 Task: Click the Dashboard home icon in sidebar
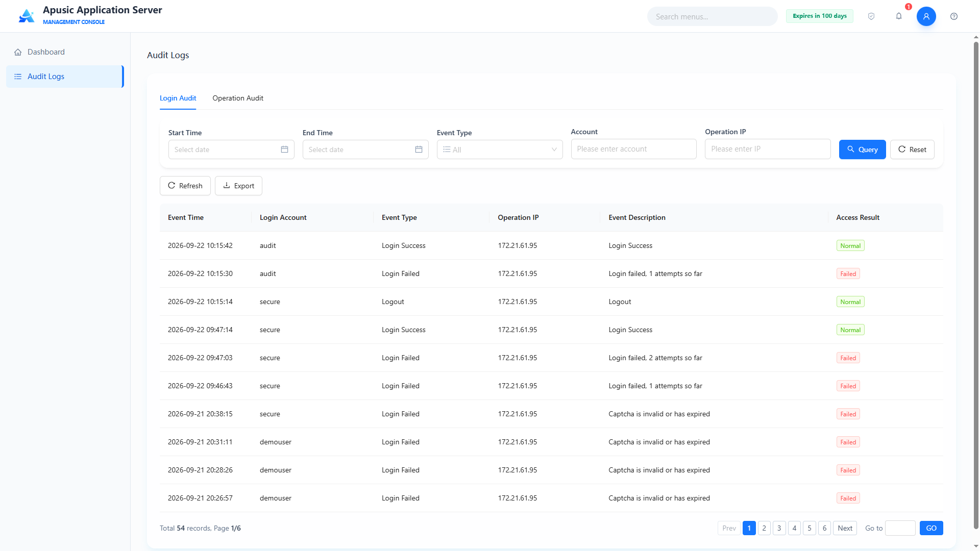[x=18, y=52]
